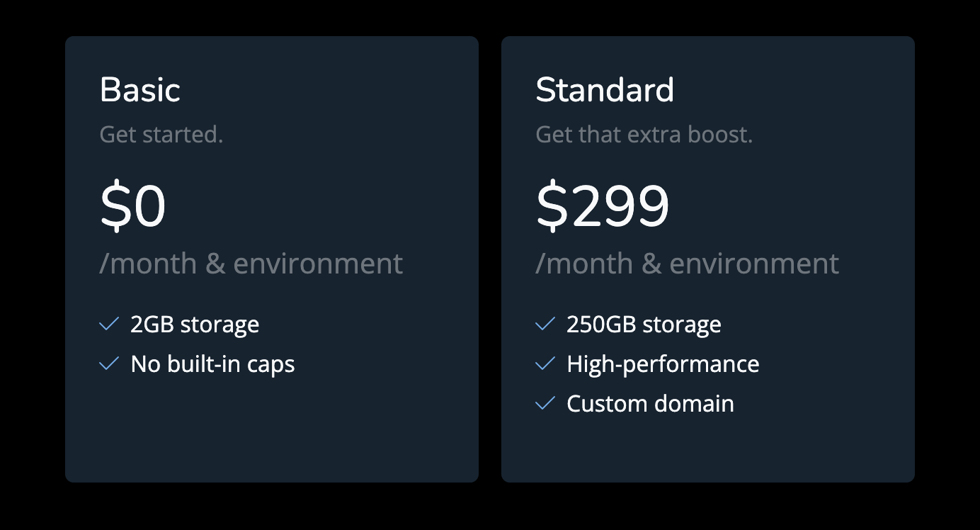Click the 'Custom domain' feature text
The width and height of the screenshot is (980, 530).
[x=650, y=404]
